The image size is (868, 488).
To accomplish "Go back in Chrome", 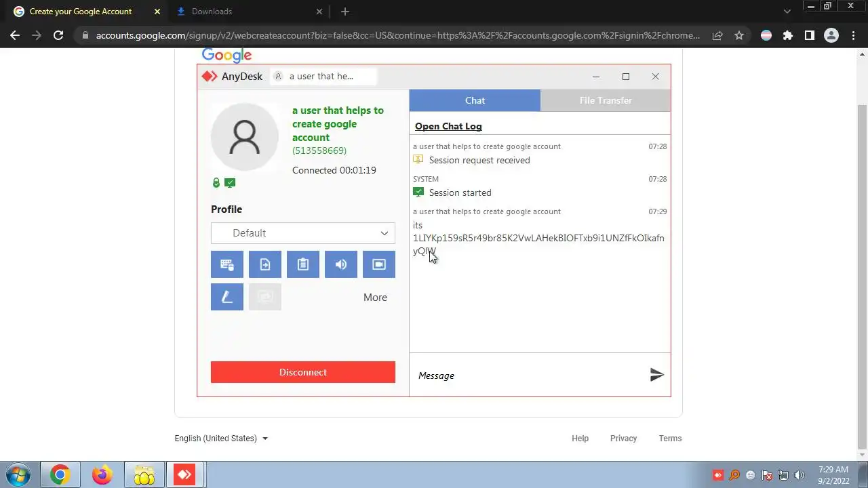I will [15, 35].
